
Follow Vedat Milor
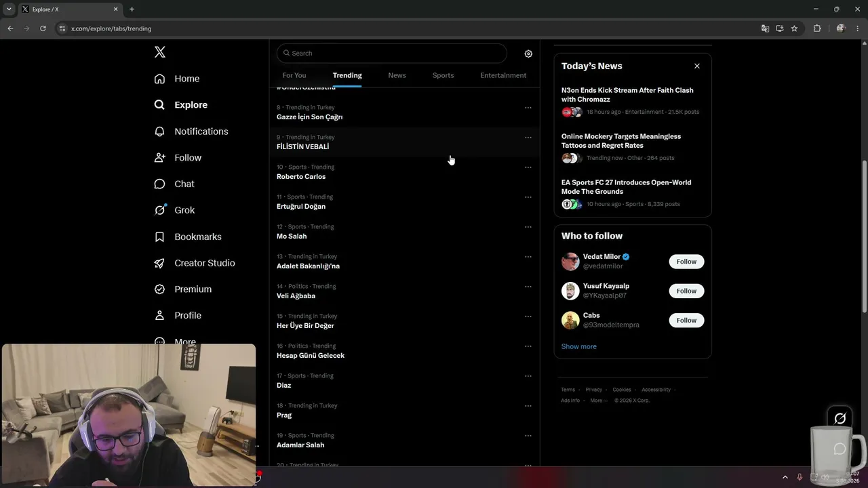click(686, 262)
